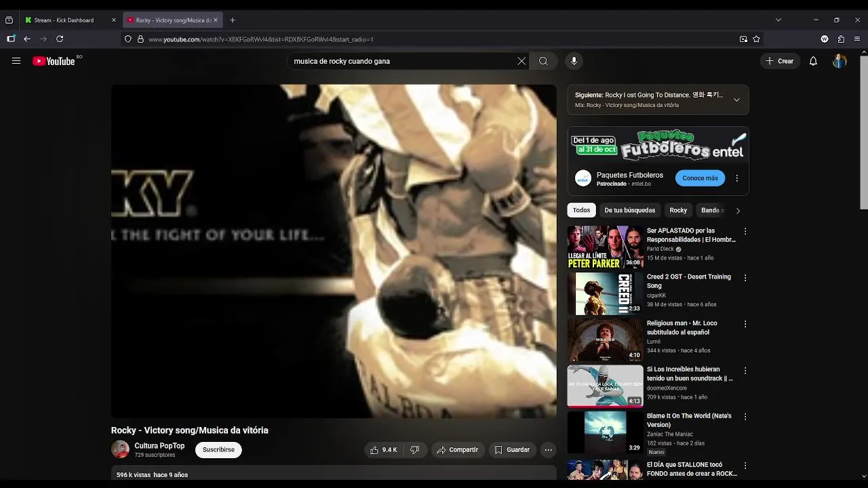
Task: Click the video player area
Action: click(x=334, y=251)
